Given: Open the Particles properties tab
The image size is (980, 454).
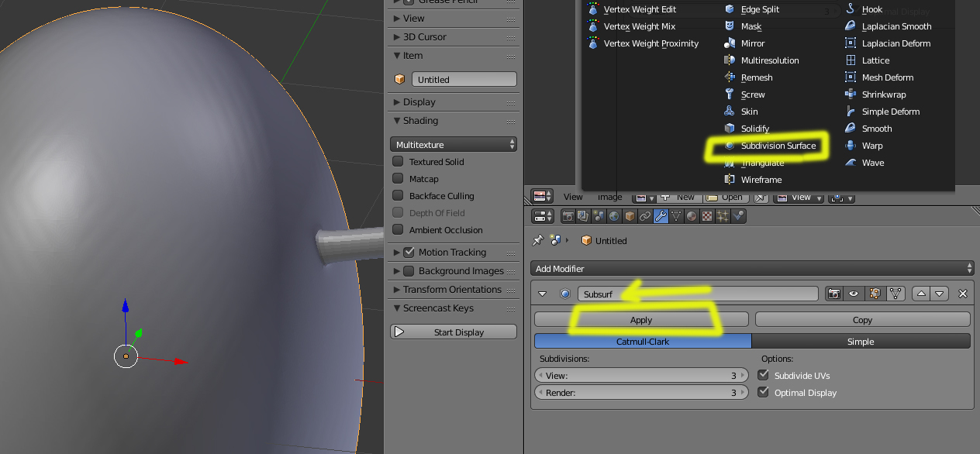Looking at the screenshot, I should pos(723,216).
